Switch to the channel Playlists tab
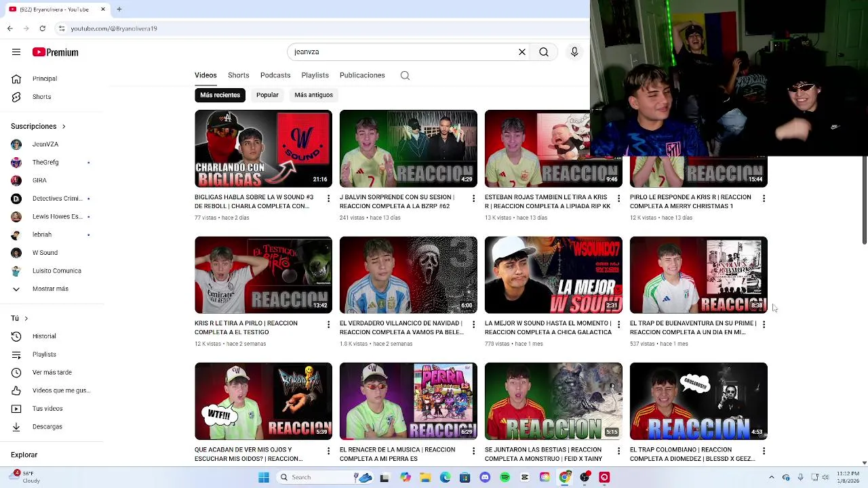 (x=315, y=75)
